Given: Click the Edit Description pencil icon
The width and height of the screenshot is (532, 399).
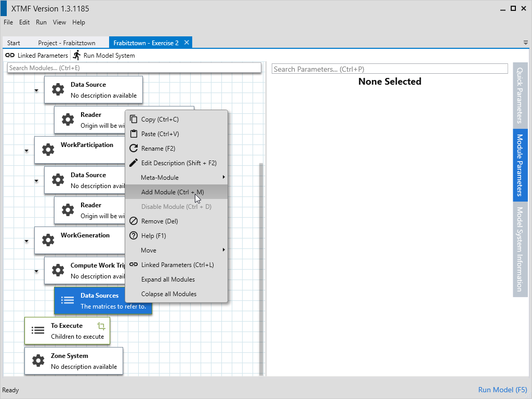Looking at the screenshot, I should (x=134, y=163).
